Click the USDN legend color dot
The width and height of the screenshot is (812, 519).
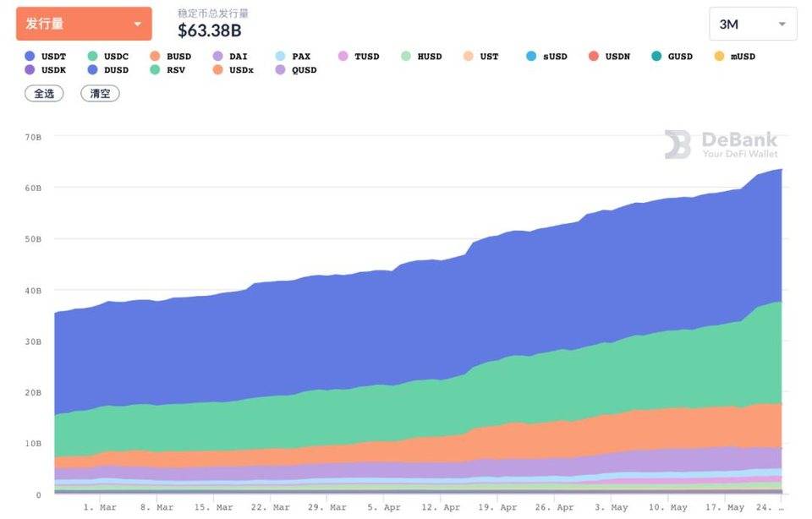[593, 57]
